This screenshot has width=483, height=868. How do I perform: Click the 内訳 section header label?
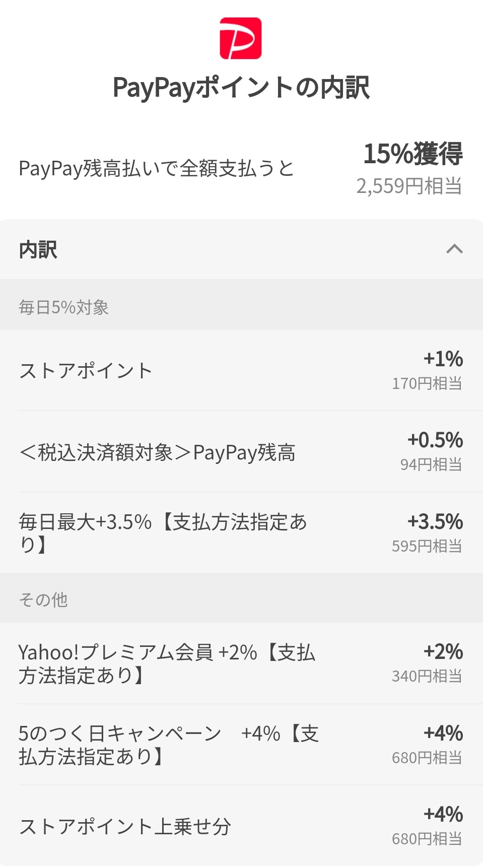point(38,250)
